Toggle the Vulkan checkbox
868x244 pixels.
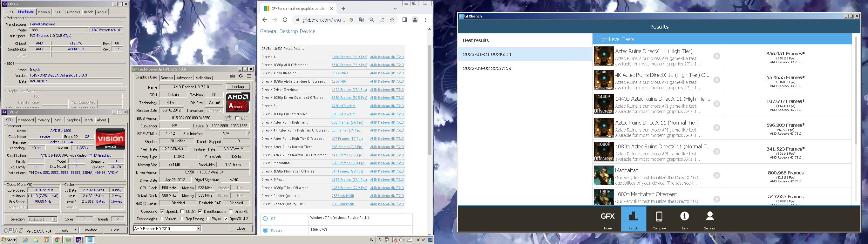[x=162, y=219]
